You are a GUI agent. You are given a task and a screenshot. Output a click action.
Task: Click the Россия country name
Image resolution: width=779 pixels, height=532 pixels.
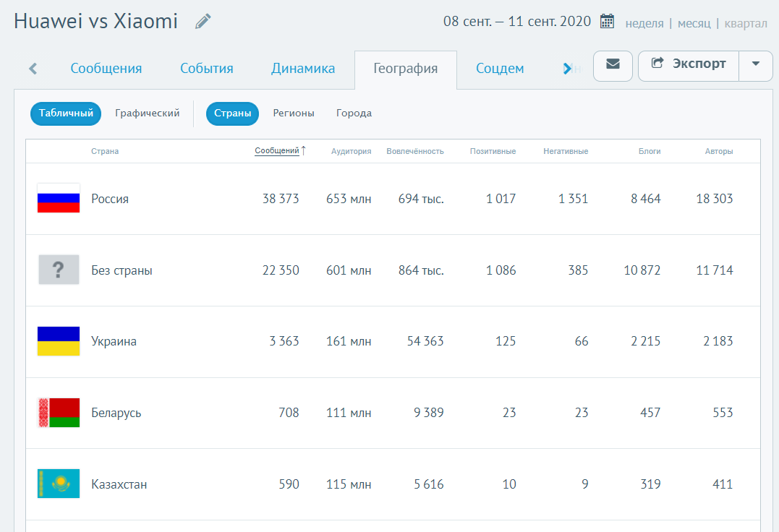tap(110, 199)
